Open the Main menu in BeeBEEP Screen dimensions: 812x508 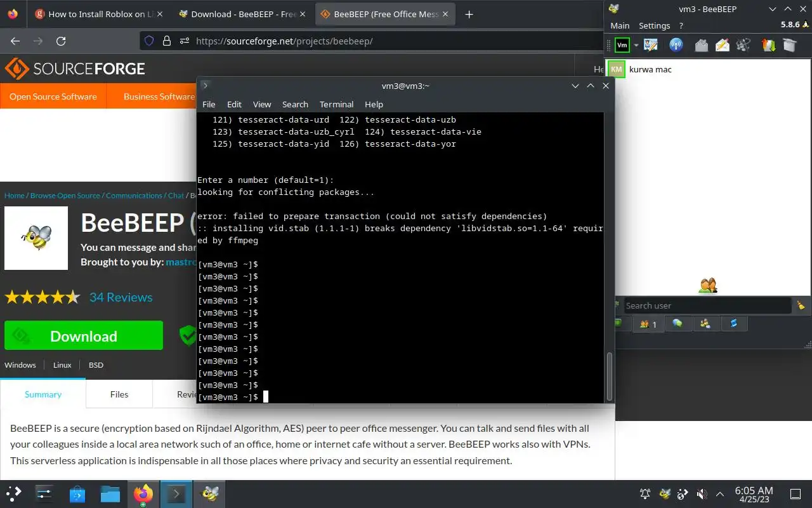pos(620,25)
